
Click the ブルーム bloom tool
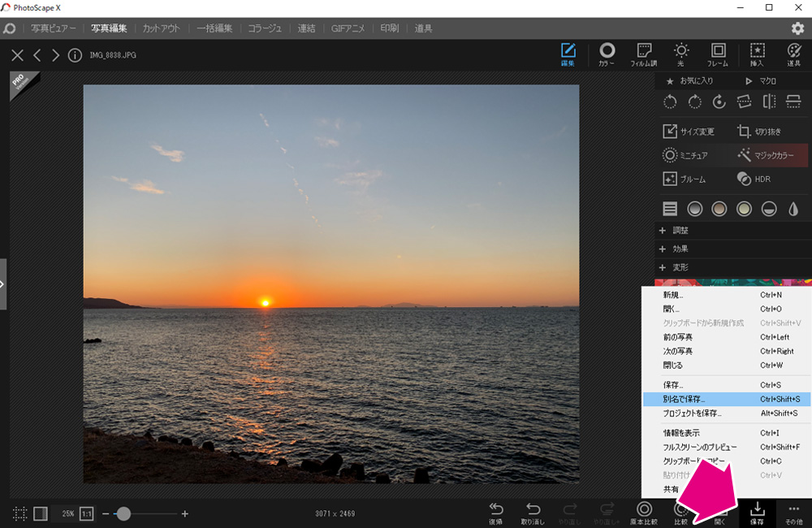tap(684, 180)
